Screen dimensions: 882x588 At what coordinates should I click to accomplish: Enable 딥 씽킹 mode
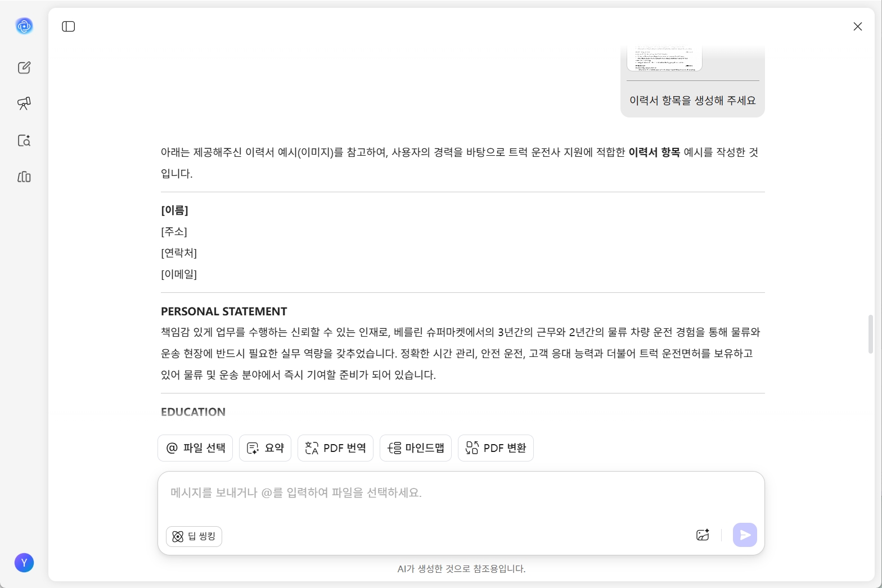[x=193, y=536]
